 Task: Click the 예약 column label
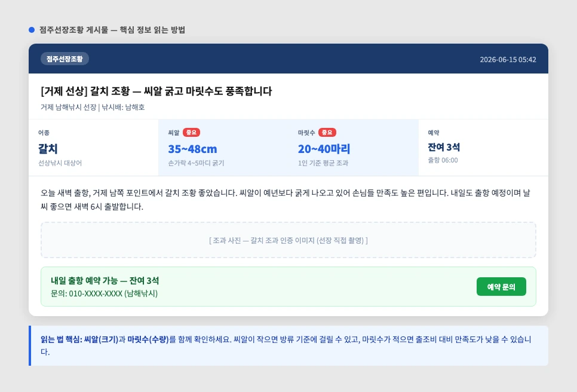pos(434,133)
